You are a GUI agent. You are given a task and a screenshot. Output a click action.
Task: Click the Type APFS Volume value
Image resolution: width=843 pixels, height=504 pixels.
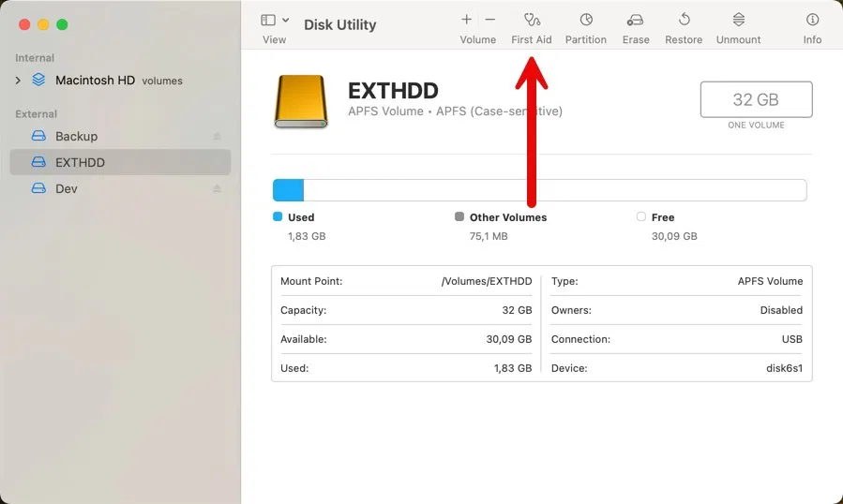[770, 281]
